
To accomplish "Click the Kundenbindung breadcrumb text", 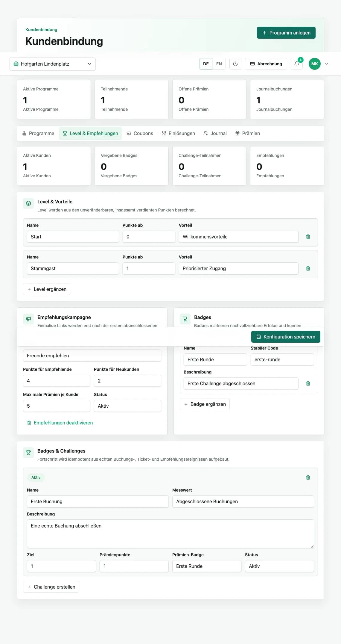I will (41, 30).
